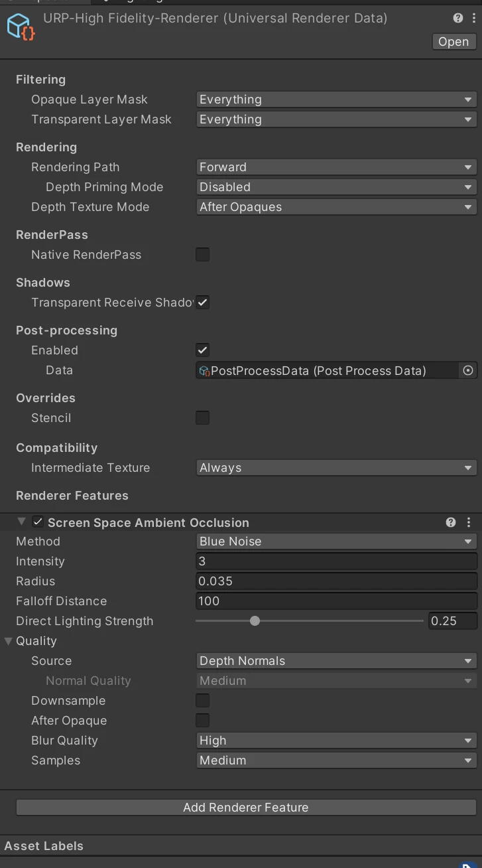
Task: Click the Intensity input field
Action: tap(336, 561)
